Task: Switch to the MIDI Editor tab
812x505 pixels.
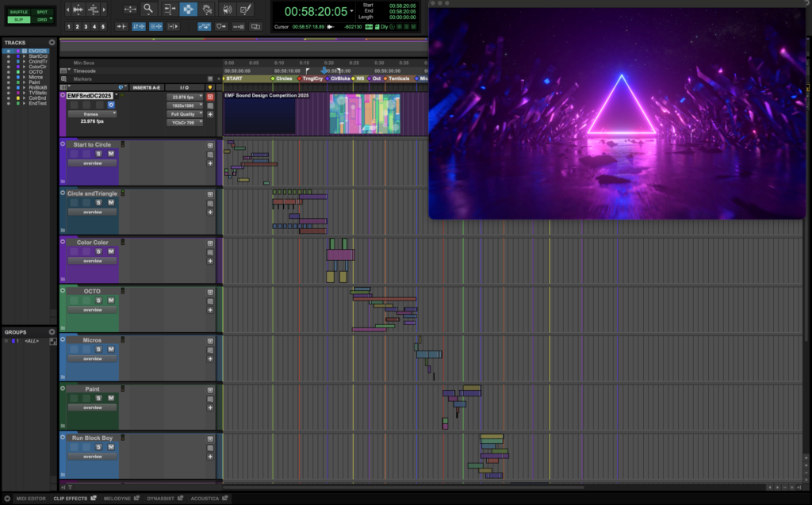Action: pyautogui.click(x=32, y=498)
